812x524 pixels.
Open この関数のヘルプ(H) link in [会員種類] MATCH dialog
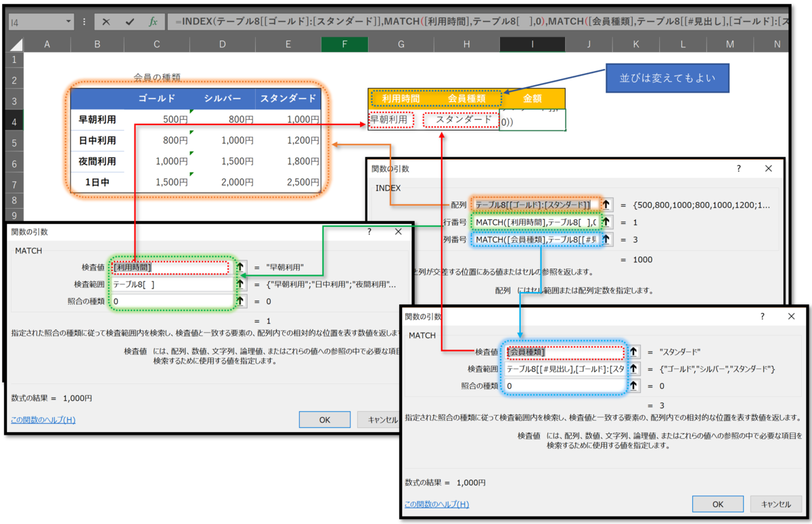pos(436,504)
